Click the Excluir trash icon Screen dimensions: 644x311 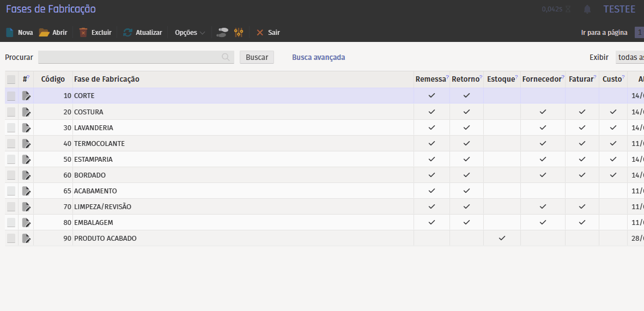click(x=83, y=33)
